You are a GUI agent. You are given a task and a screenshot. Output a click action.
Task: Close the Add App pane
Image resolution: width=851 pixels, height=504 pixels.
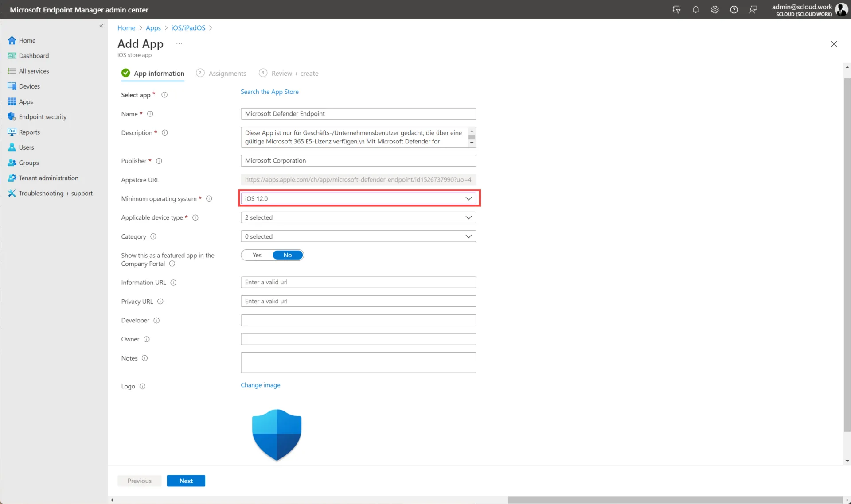pos(834,44)
